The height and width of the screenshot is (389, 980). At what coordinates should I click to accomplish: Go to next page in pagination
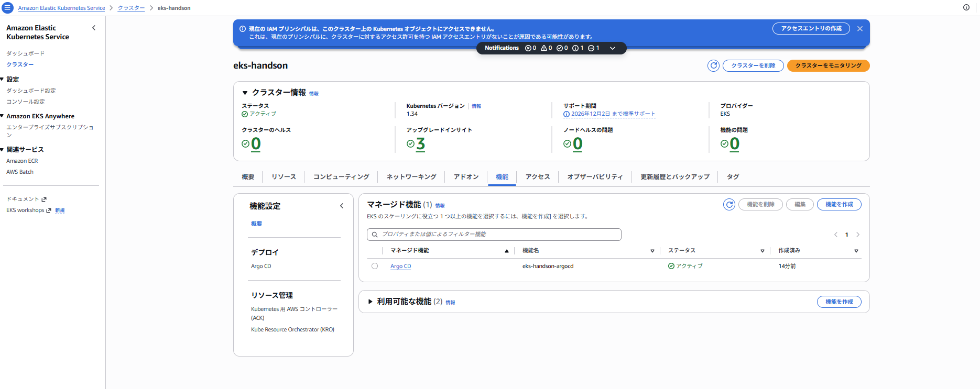(858, 235)
